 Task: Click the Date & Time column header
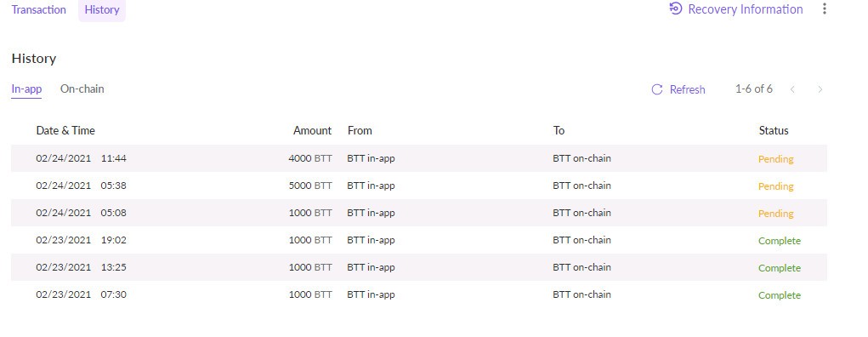(x=65, y=131)
